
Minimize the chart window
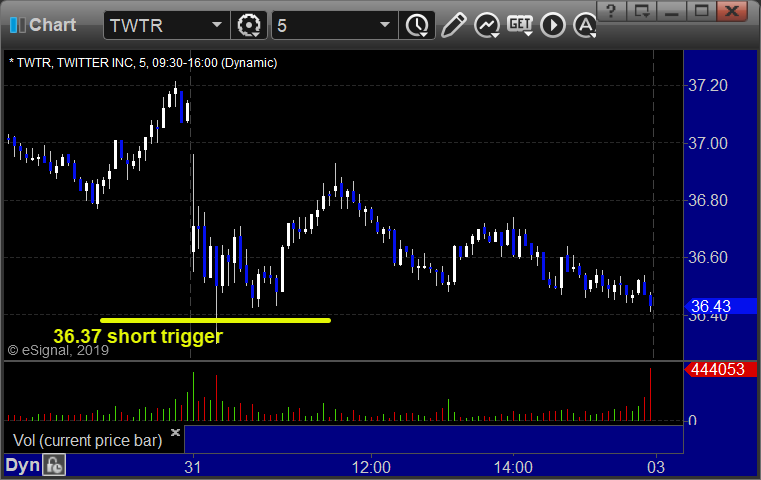point(671,10)
